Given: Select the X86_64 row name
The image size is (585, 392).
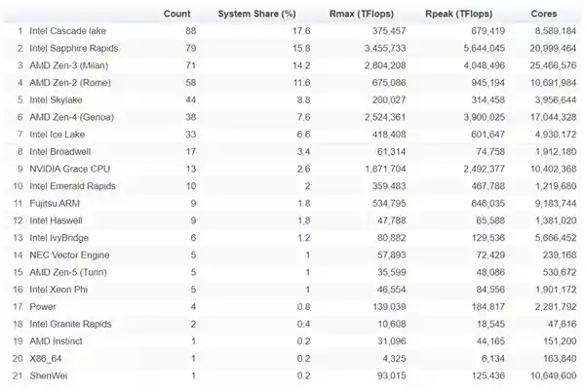Looking at the screenshot, I should tap(46, 358).
